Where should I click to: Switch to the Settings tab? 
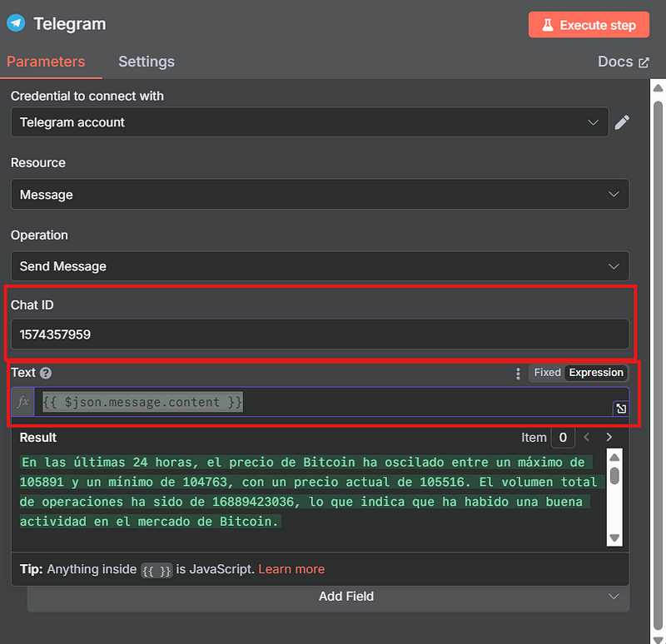pyautogui.click(x=147, y=62)
